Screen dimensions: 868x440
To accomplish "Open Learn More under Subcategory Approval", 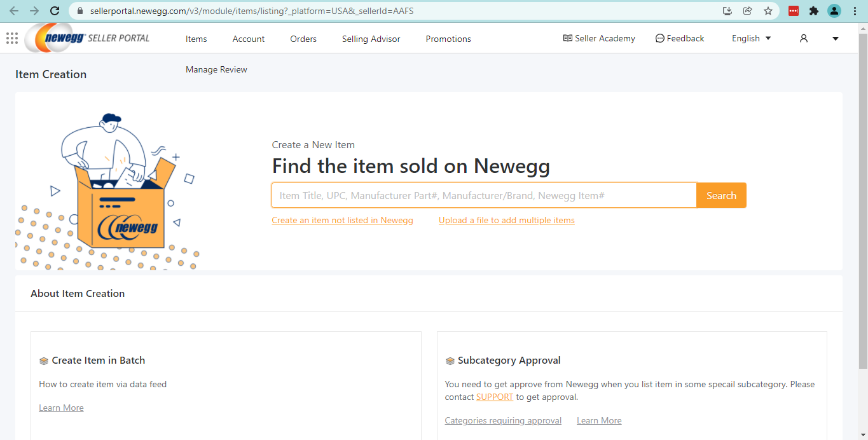I will 599,420.
